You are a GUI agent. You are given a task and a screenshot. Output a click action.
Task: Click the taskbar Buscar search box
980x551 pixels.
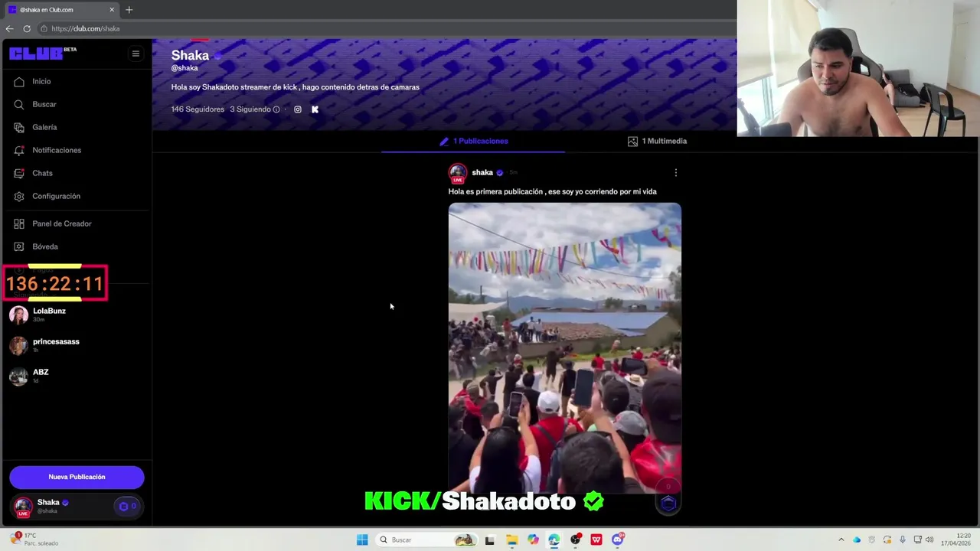426,540
